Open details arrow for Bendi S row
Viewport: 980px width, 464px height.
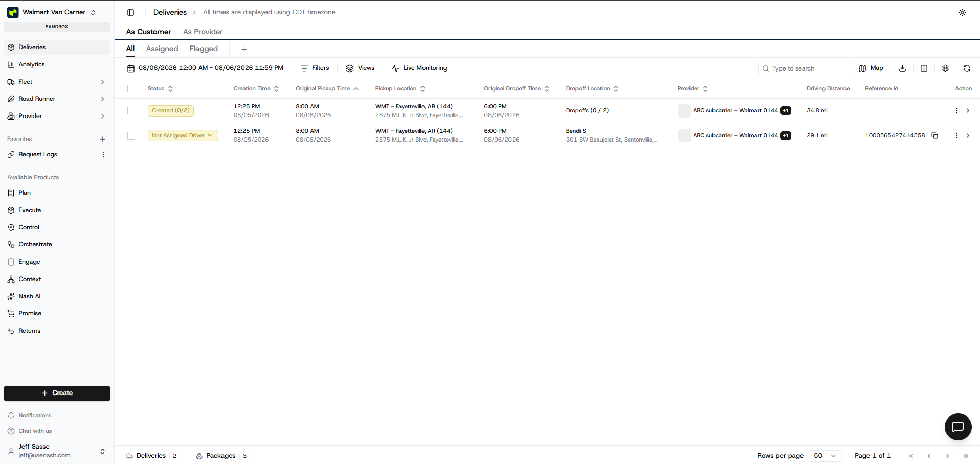tap(968, 136)
